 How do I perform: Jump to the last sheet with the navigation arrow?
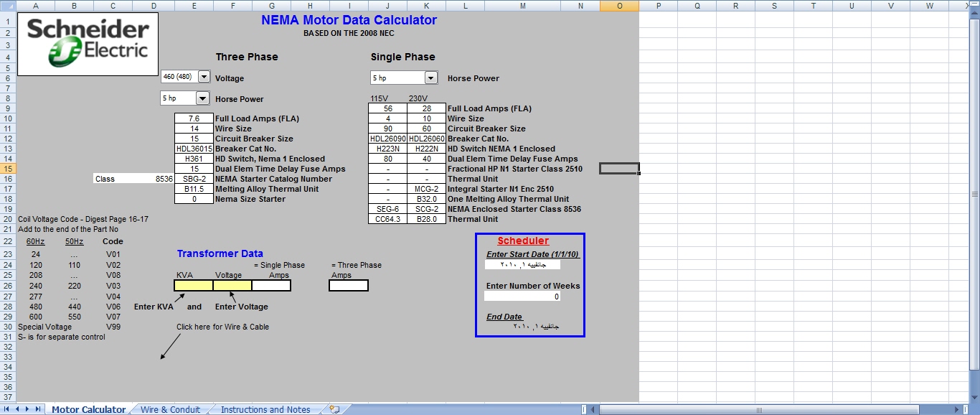pos(37,409)
